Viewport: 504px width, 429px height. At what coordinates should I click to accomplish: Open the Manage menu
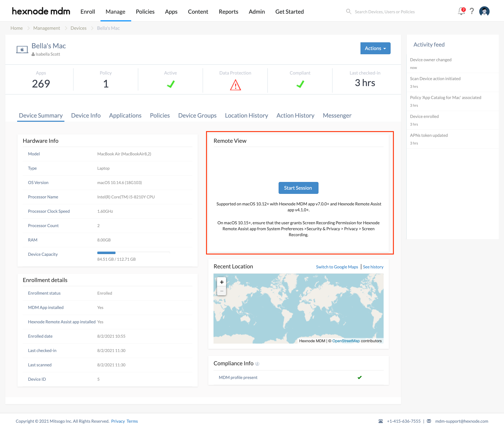[115, 12]
